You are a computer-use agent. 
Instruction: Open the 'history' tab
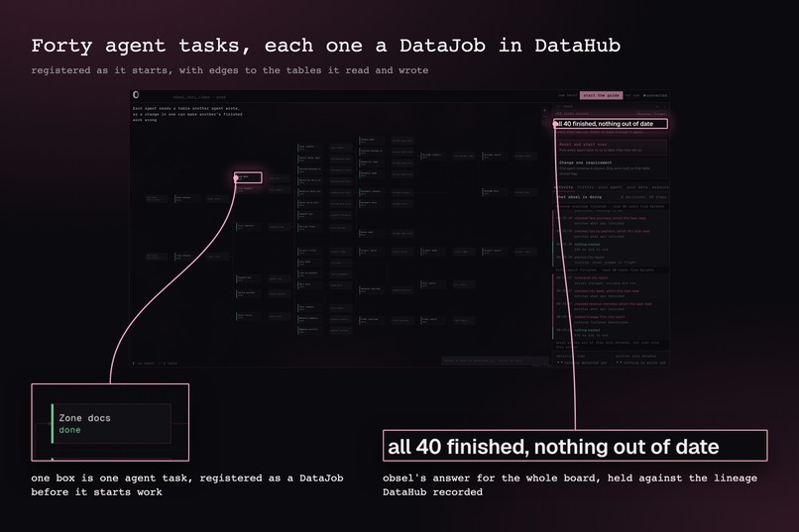pyautogui.click(x=586, y=187)
